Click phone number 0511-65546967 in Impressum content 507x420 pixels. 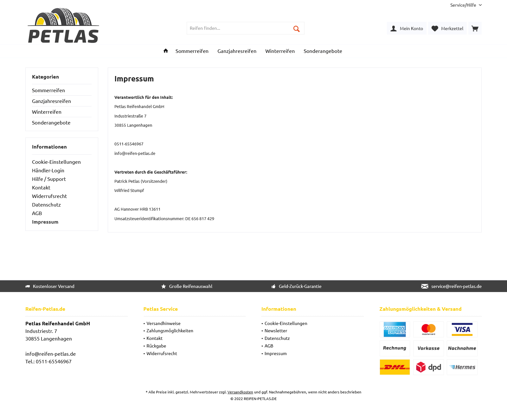coord(129,144)
